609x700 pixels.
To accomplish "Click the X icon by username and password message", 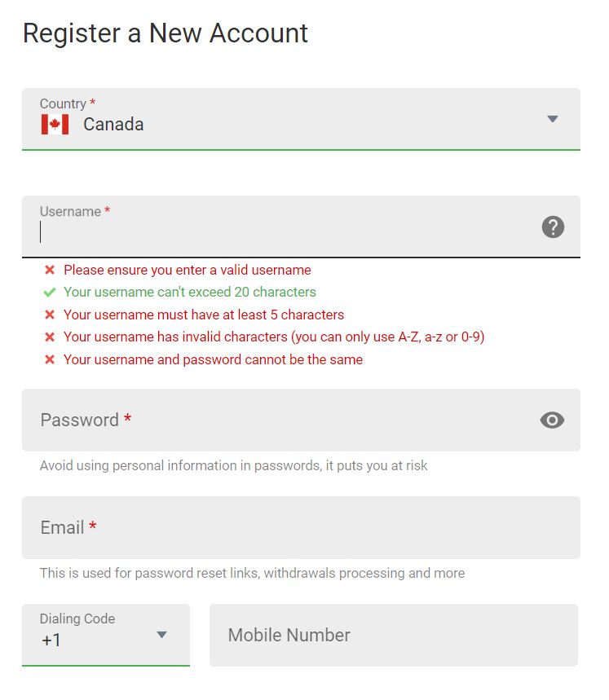I will tap(50, 359).
